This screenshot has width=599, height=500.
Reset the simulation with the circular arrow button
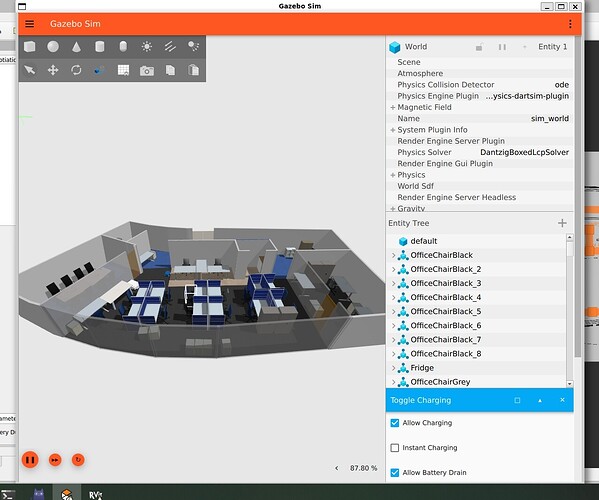click(x=78, y=460)
